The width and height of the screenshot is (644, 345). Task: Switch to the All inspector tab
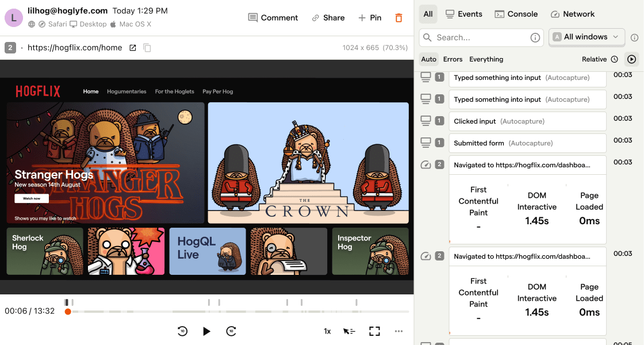428,14
